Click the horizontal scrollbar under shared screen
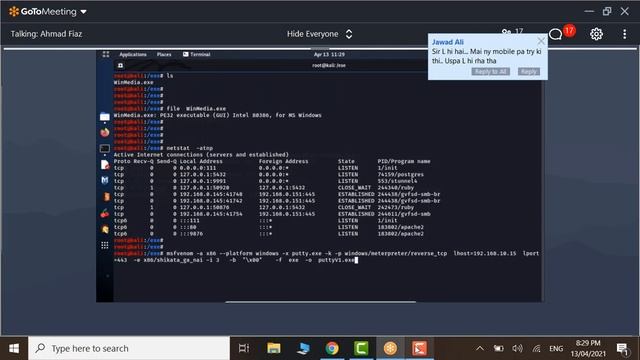This screenshot has height=360, width=640. point(321,302)
